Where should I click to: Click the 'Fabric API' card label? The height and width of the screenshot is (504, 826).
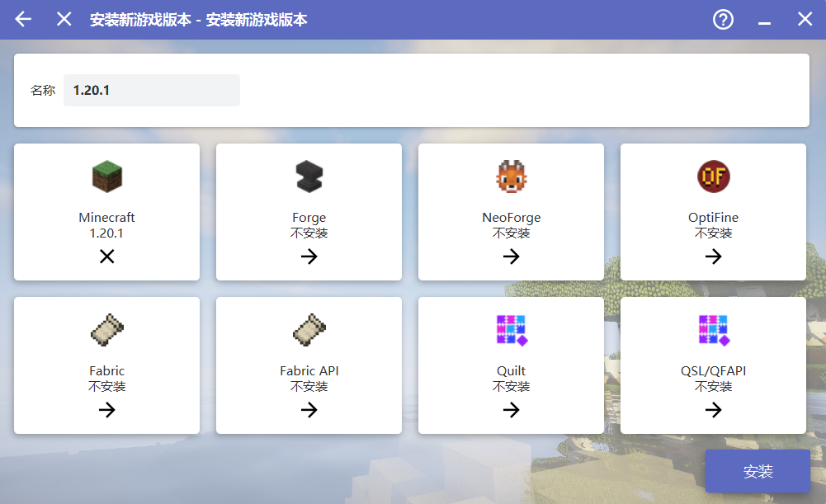coord(309,370)
